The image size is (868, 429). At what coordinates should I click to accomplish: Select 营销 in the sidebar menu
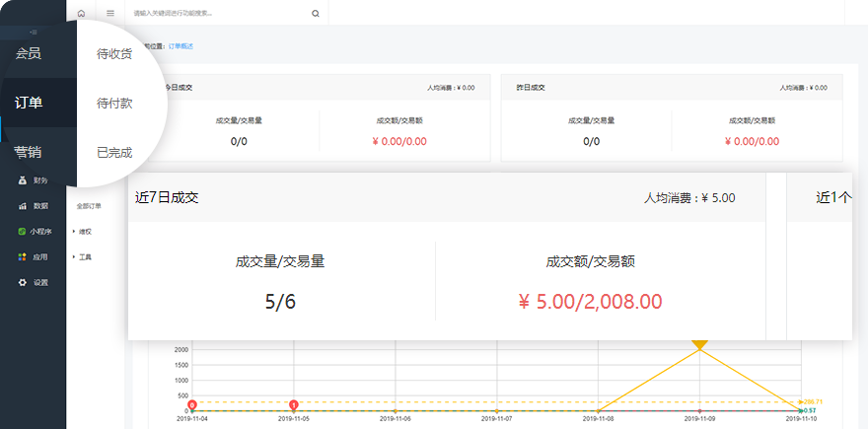point(29,152)
